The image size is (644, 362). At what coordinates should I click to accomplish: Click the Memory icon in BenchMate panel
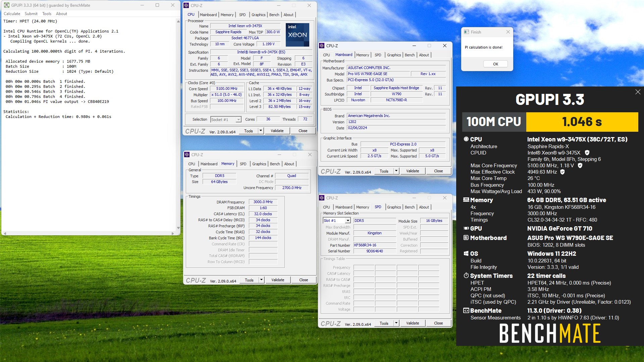click(466, 200)
